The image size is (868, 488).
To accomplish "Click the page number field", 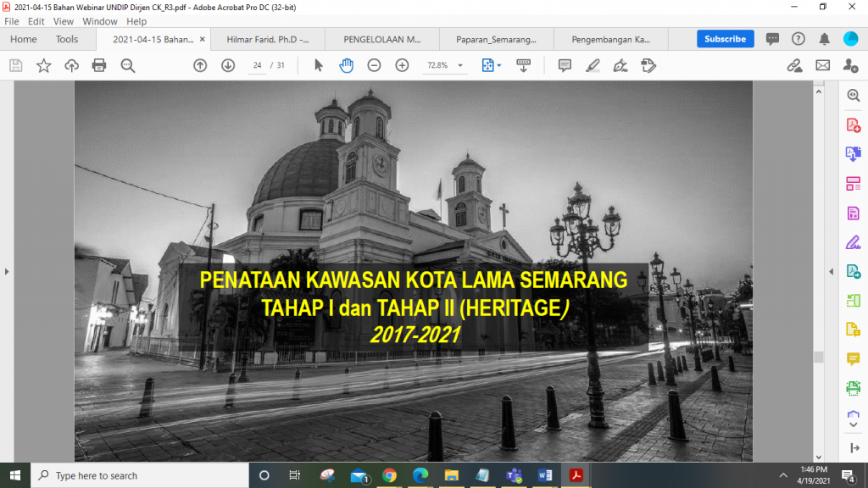I will click(x=257, y=65).
